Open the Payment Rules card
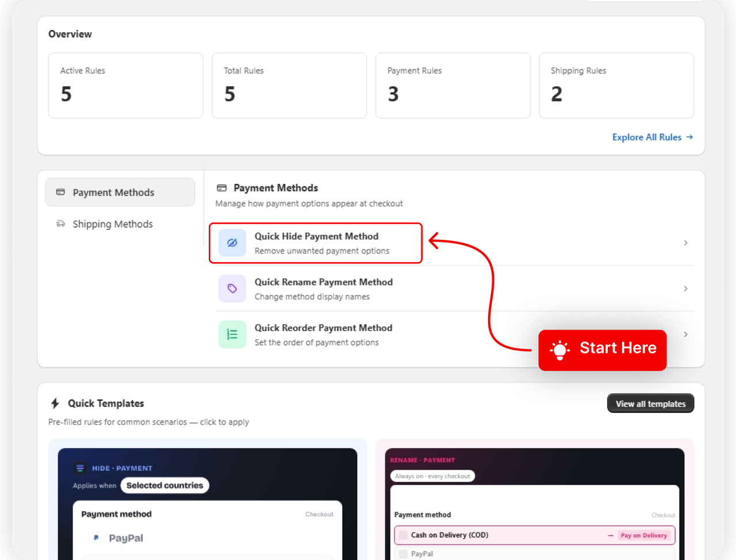The image size is (736, 560). (453, 86)
